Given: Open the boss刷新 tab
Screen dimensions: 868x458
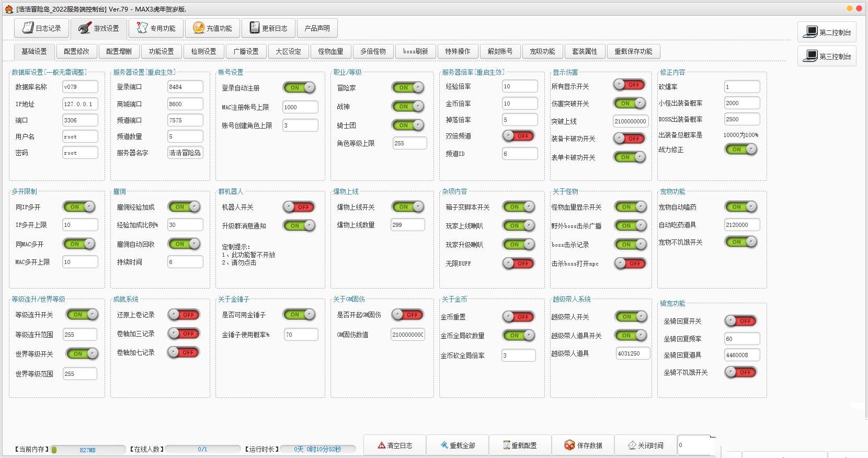Looking at the screenshot, I should [415, 51].
